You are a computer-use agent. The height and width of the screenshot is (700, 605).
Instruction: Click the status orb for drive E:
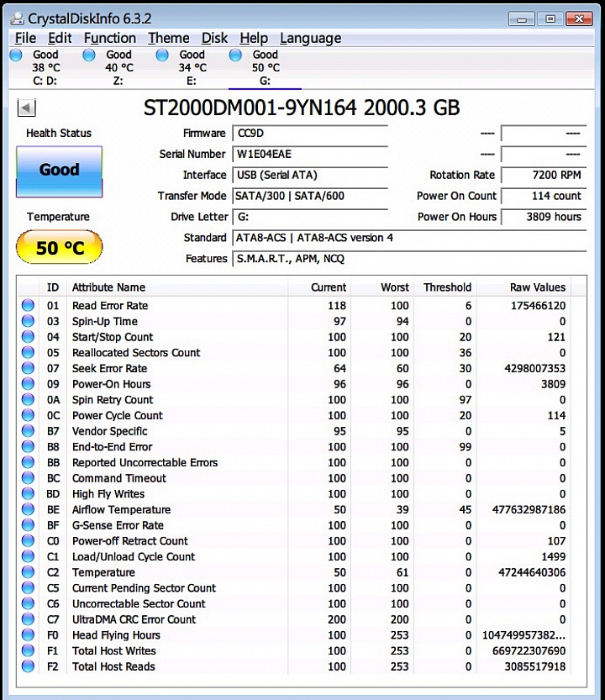pos(162,55)
